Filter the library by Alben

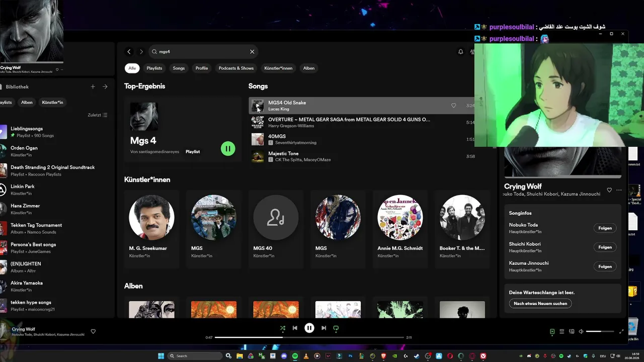pyautogui.click(x=27, y=103)
